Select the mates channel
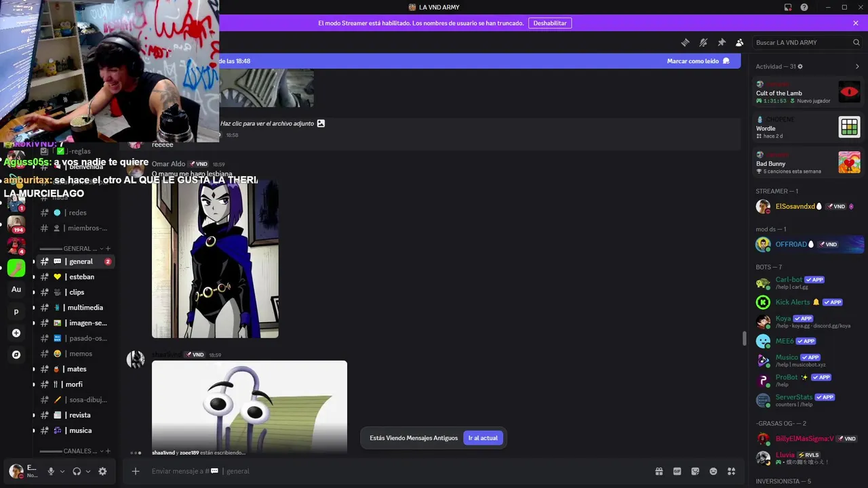This screenshot has height=488, width=868. (76, 369)
